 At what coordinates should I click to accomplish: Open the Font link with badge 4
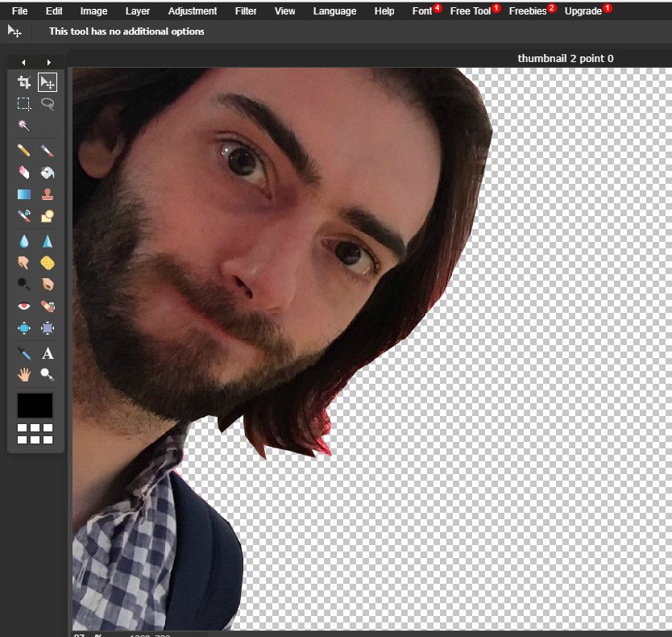click(422, 11)
